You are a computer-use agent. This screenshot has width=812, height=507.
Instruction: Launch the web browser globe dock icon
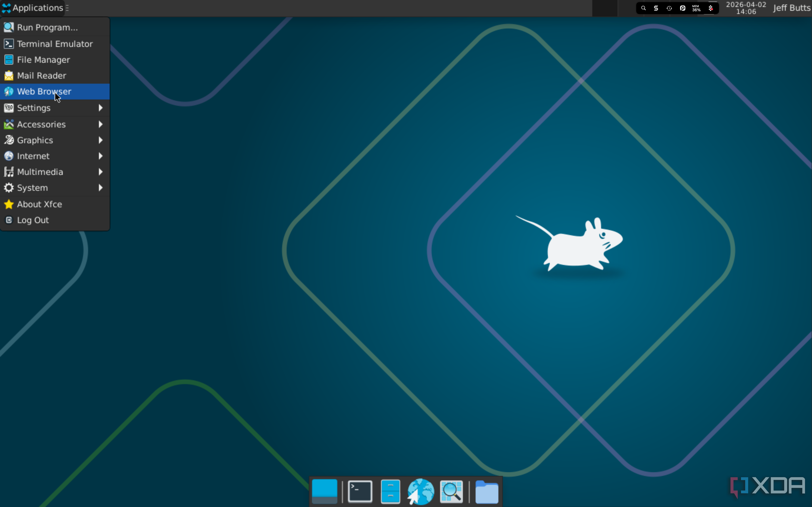(x=421, y=492)
